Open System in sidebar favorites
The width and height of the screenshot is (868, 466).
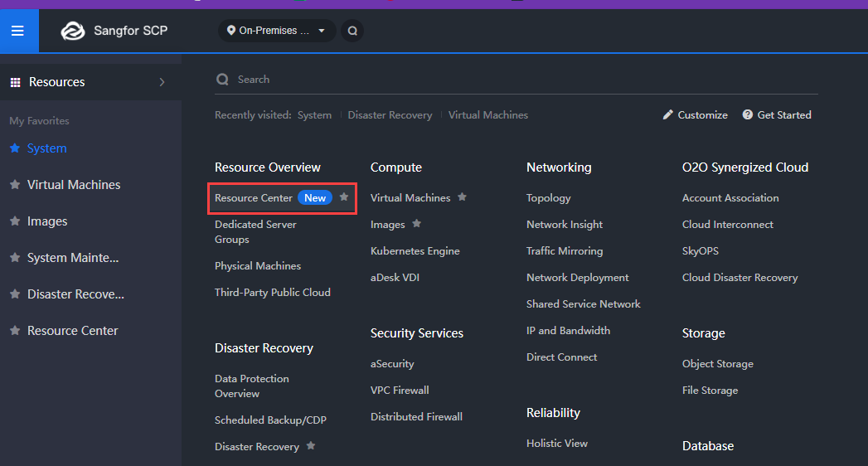47,148
